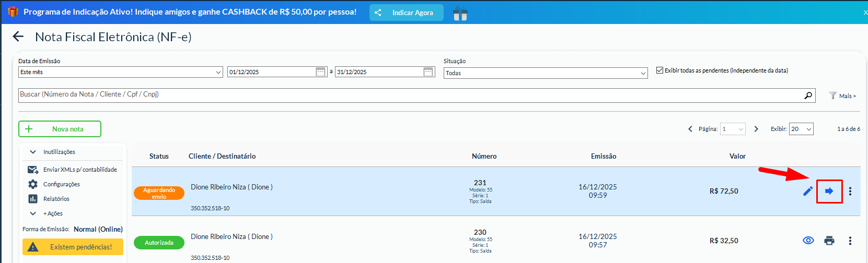Open the end date calendar picker
Viewport: 868px width, 263px height.
coord(429,72)
